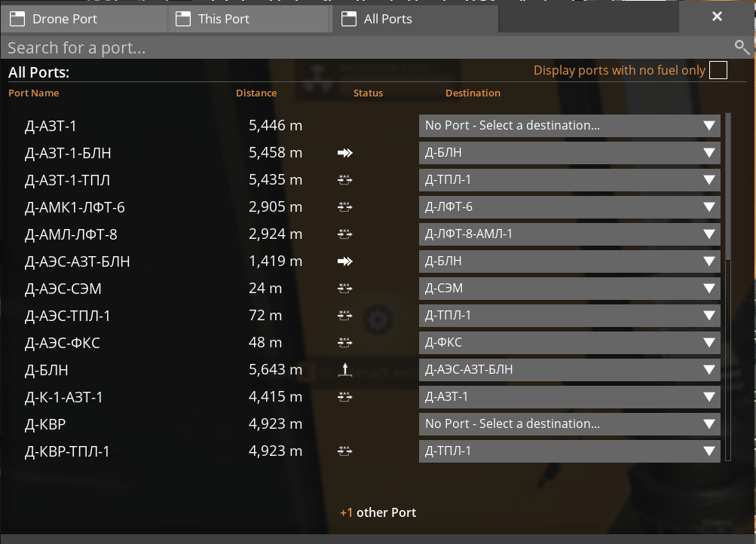Select port name Д-АЭС-АЗТ-БЛН in list
The image size is (756, 544).
[x=77, y=261]
